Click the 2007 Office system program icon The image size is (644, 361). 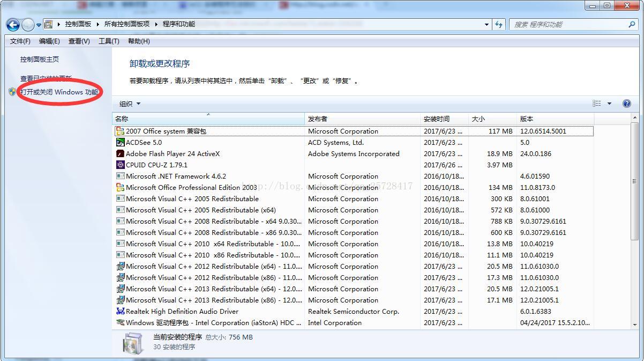pyautogui.click(x=121, y=131)
